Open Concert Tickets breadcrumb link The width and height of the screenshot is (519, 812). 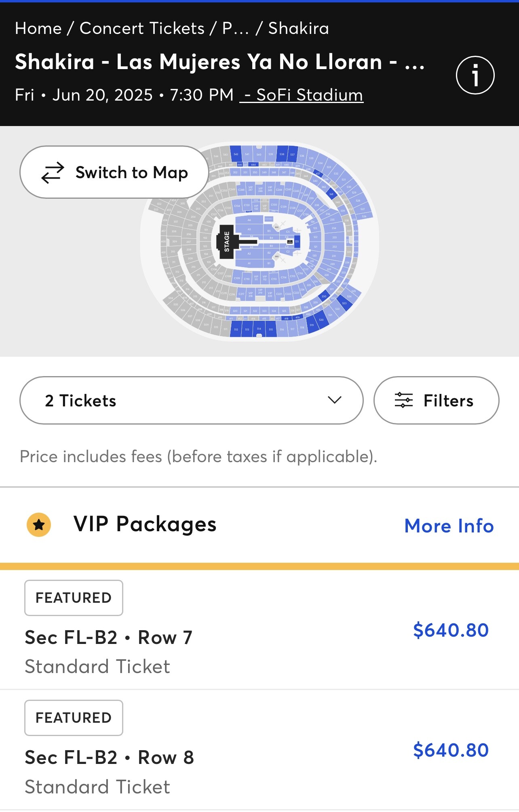pyautogui.click(x=142, y=28)
